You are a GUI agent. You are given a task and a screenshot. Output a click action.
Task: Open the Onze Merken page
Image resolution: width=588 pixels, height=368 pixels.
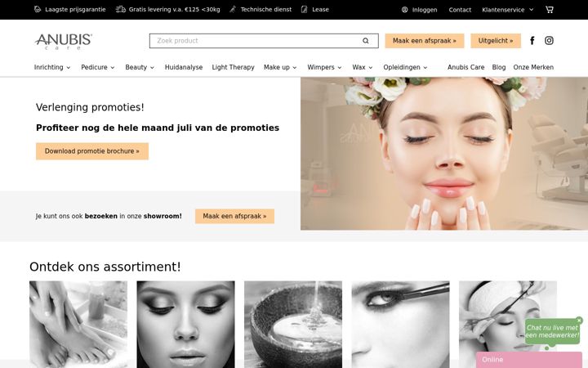[x=533, y=67]
